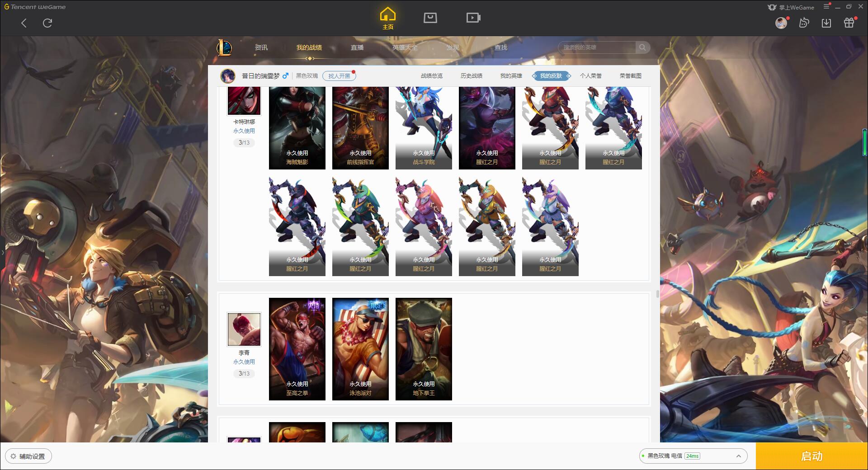Screen dimensions: 868x470
Task: Open the 前线指挥官 skin card
Action: 360,128
